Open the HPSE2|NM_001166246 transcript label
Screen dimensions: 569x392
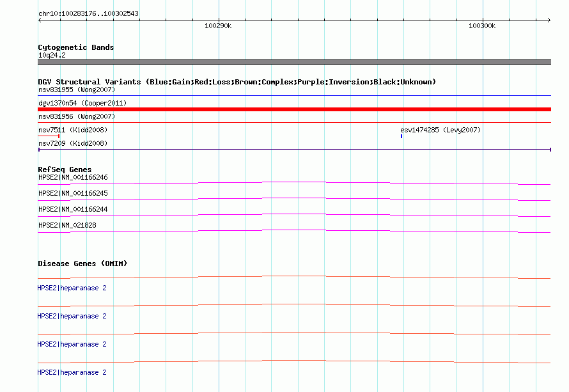73,178
